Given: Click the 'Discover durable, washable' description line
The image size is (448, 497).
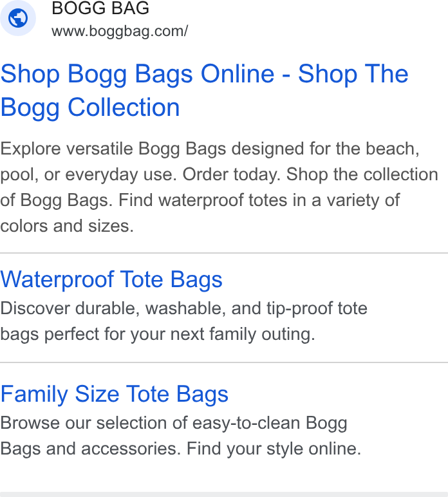Looking at the screenshot, I should pyautogui.click(x=183, y=308).
